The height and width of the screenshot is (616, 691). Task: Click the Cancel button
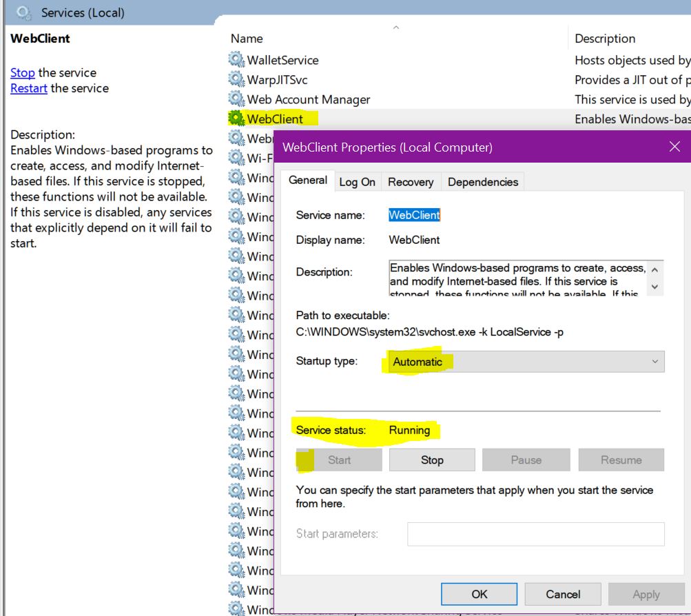(563, 595)
